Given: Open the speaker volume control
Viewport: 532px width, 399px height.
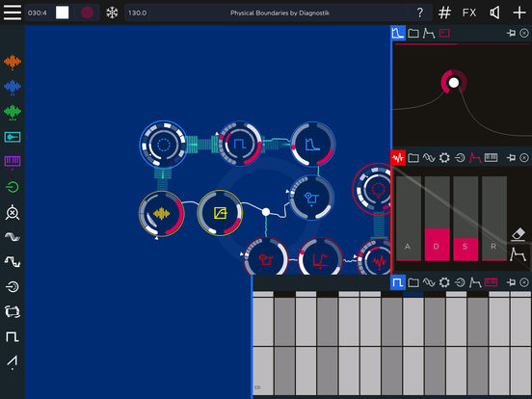Looking at the screenshot, I should pos(494,13).
